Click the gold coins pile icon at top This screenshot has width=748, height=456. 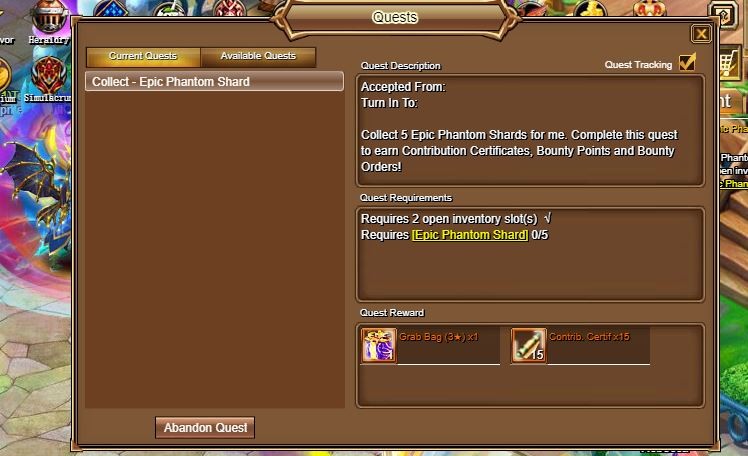click(590, 8)
